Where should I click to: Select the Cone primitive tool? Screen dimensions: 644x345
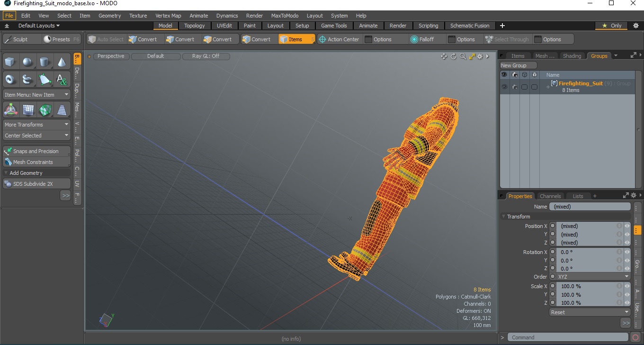(62, 62)
